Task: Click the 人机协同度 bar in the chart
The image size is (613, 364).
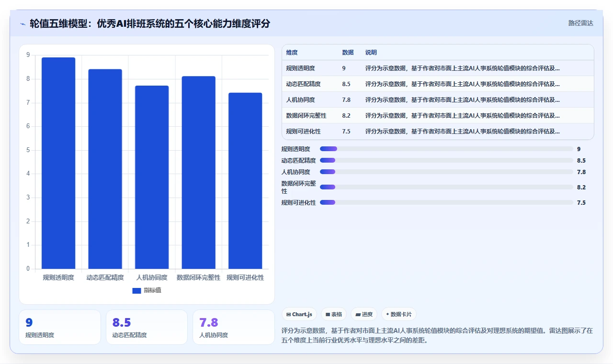Action: [x=152, y=177]
